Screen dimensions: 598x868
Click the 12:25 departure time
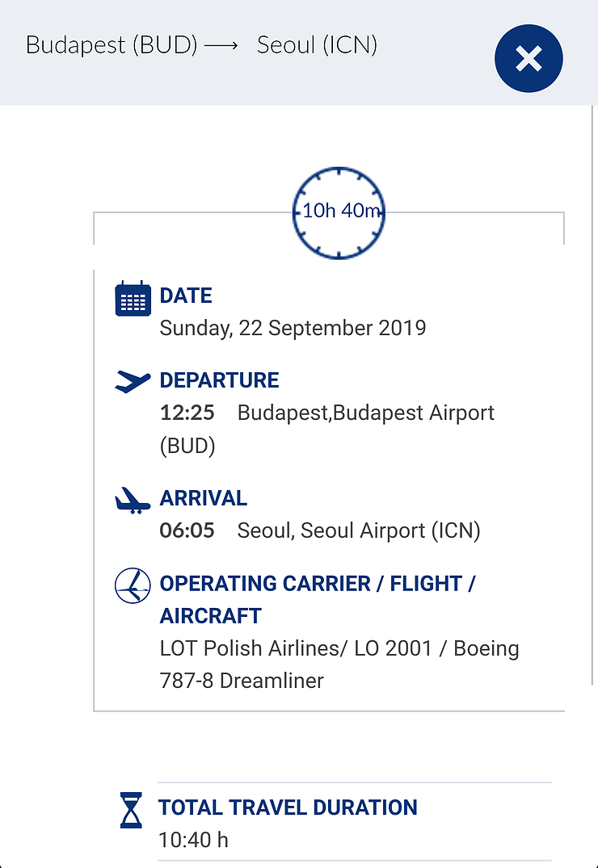coord(187,413)
